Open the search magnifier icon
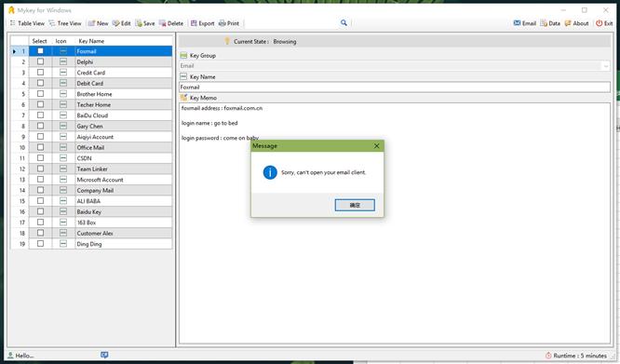Screen dimensions: 620x364 [x=344, y=23]
